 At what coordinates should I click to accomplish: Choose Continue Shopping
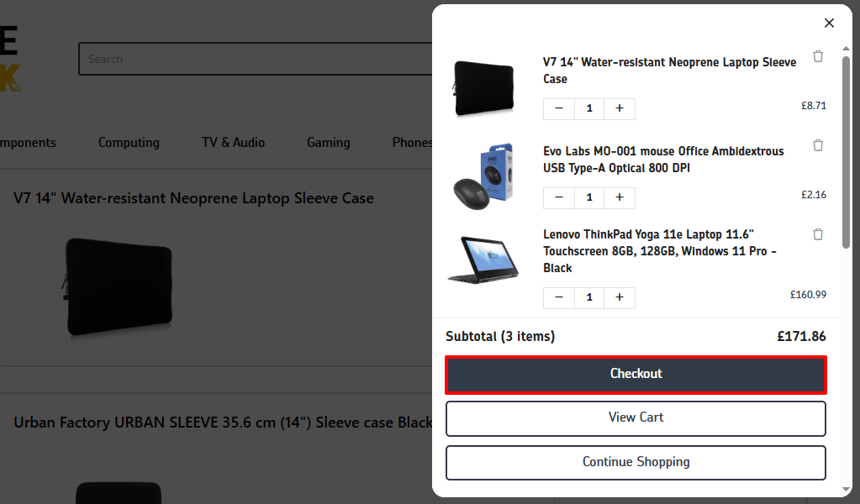[x=636, y=463]
